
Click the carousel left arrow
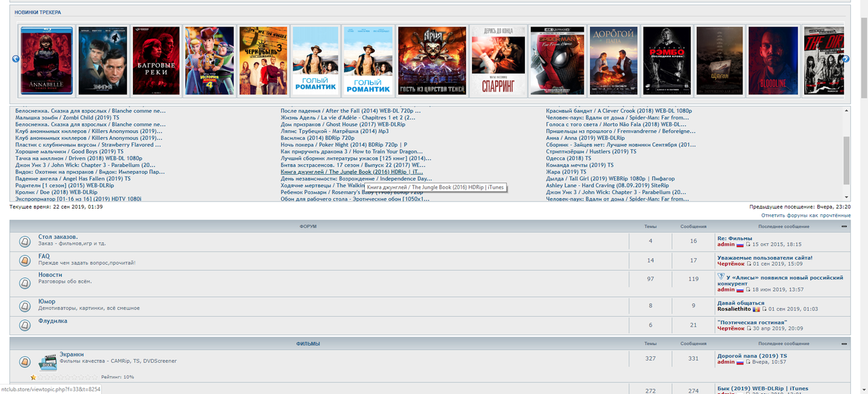(x=16, y=59)
